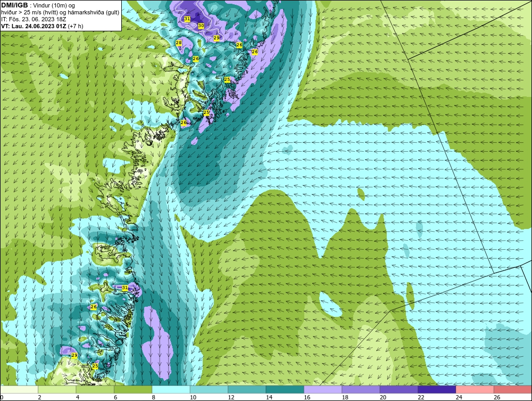The image size is (532, 401).
Task: Click legend tick label "2"
Action: pos(40,397)
